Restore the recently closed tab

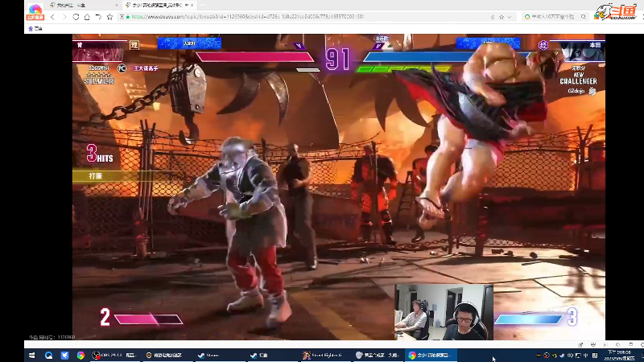[x=98, y=17]
